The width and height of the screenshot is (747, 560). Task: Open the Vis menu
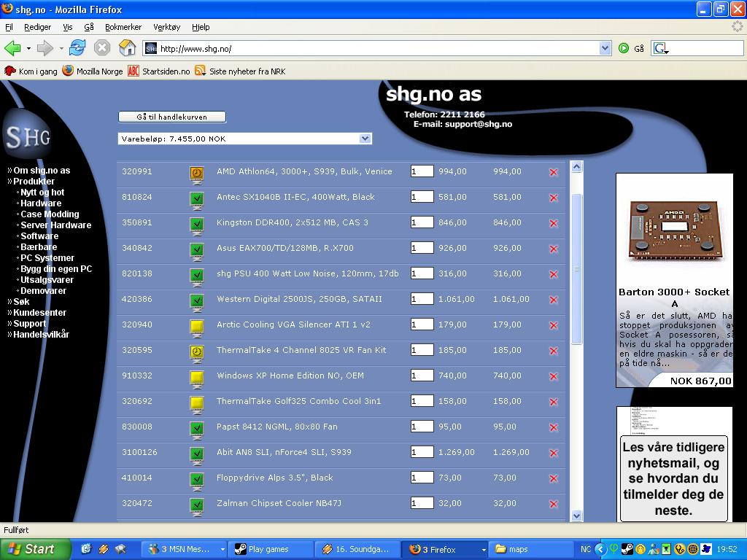(68, 27)
